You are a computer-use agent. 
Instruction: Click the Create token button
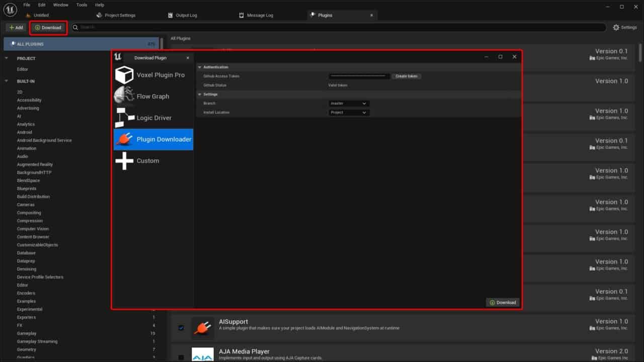[406, 76]
